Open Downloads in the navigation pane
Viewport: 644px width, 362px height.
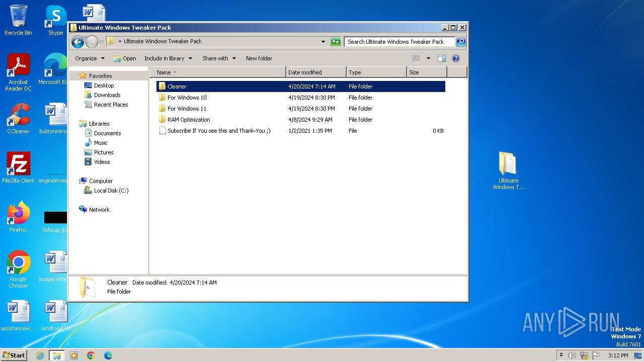(107, 95)
